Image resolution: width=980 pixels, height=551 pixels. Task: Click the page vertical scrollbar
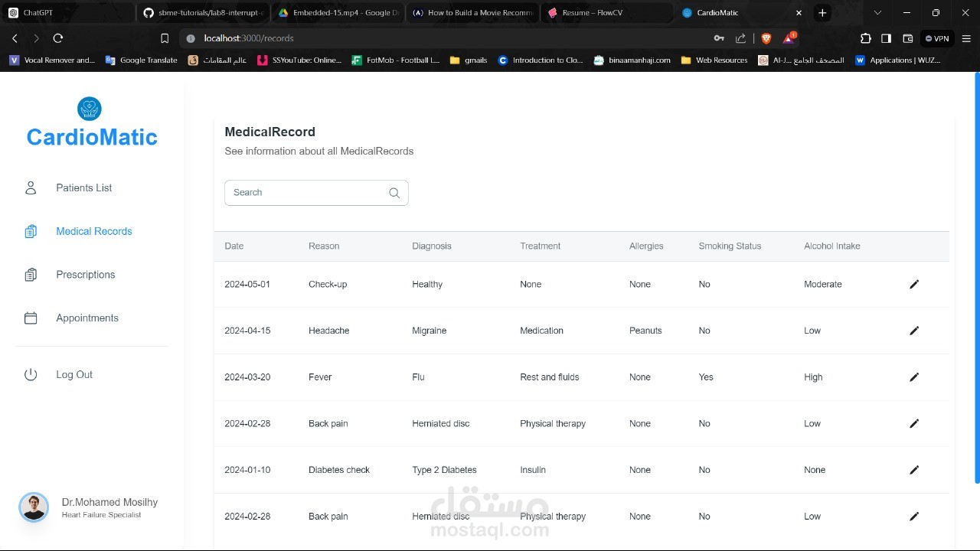[976, 279]
